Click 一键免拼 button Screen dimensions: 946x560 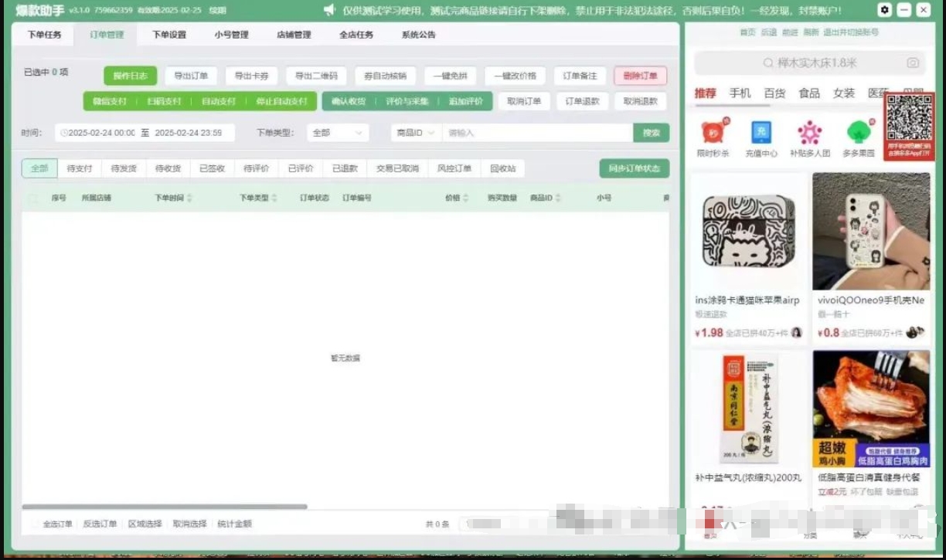451,76
